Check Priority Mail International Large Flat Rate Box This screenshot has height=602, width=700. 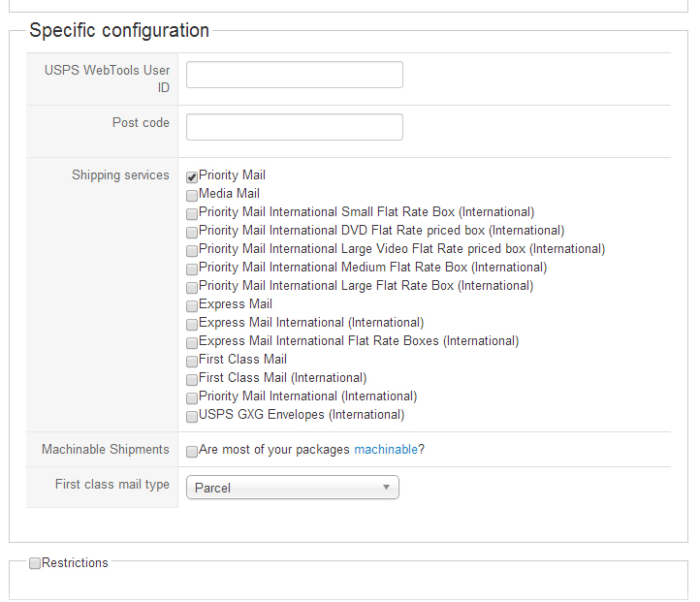tap(192, 287)
